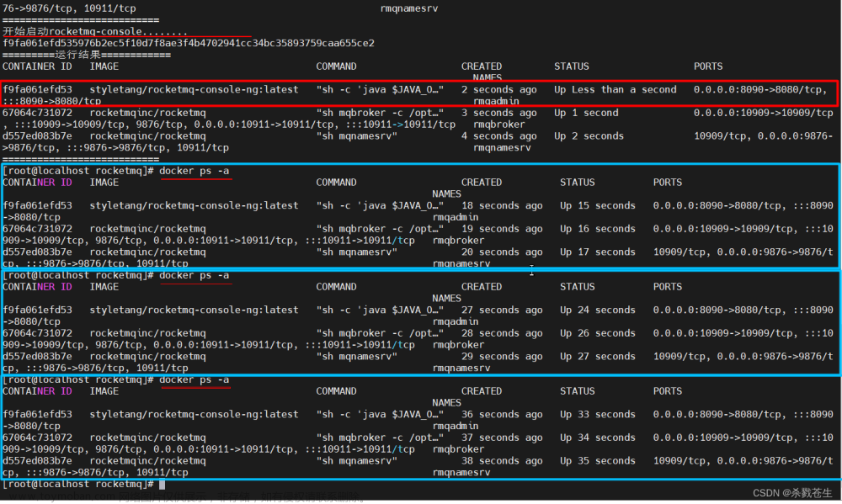Click the 'Up 34 seconds' status
The image size is (842, 504).
[598, 438]
